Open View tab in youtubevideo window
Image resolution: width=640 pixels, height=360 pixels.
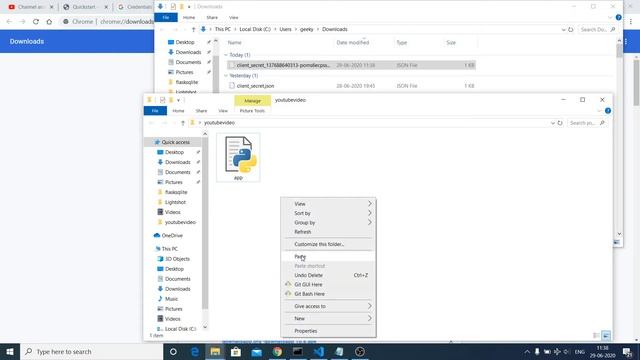click(x=223, y=111)
